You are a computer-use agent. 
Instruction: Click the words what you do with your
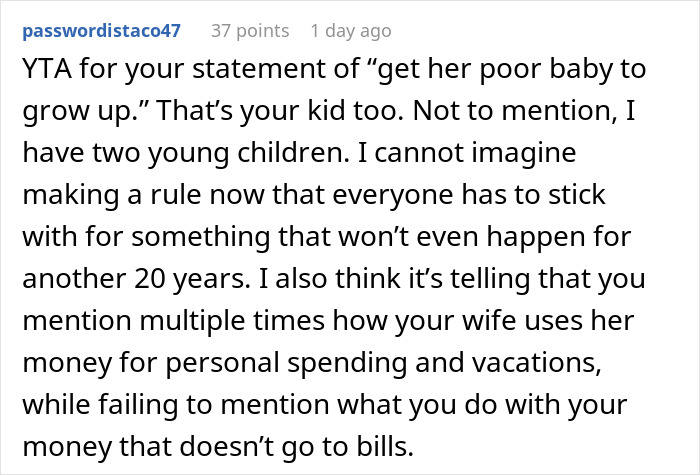point(482,405)
